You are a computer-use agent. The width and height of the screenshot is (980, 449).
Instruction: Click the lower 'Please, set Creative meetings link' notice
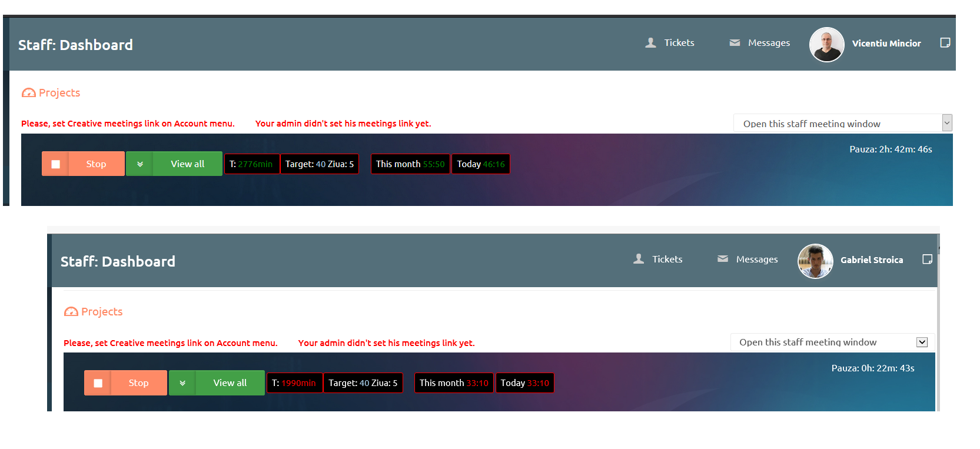point(171,343)
